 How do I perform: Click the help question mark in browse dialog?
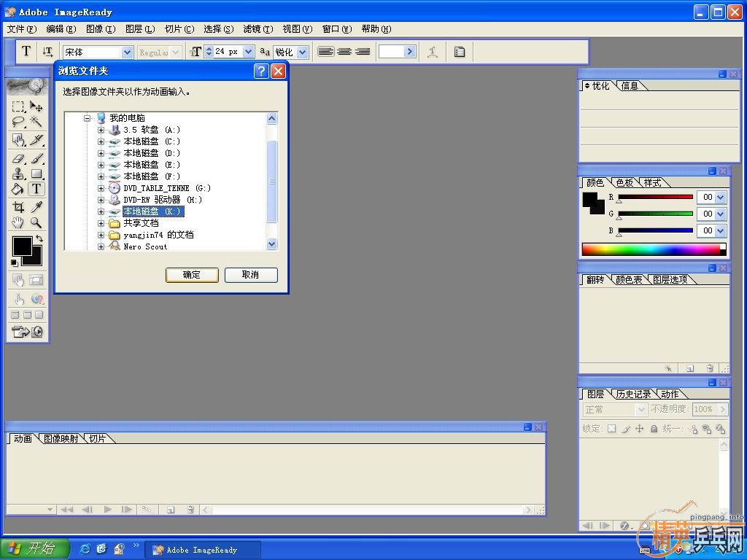[261, 71]
